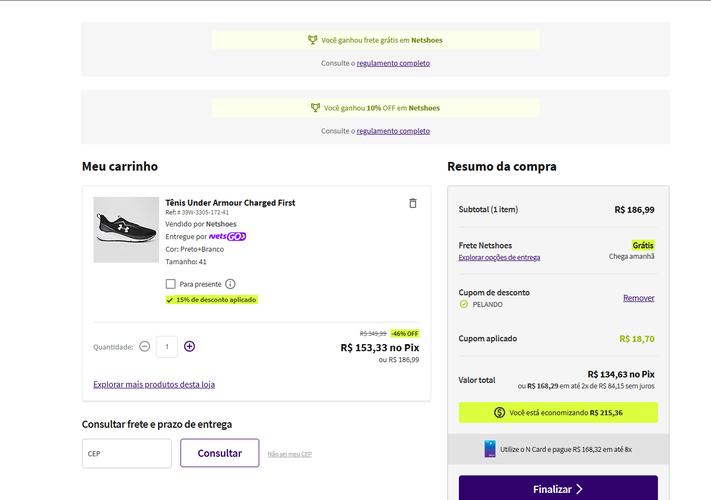Screen dimensions: 711x500
Task: Focus the CEP input field
Action: pos(127,453)
